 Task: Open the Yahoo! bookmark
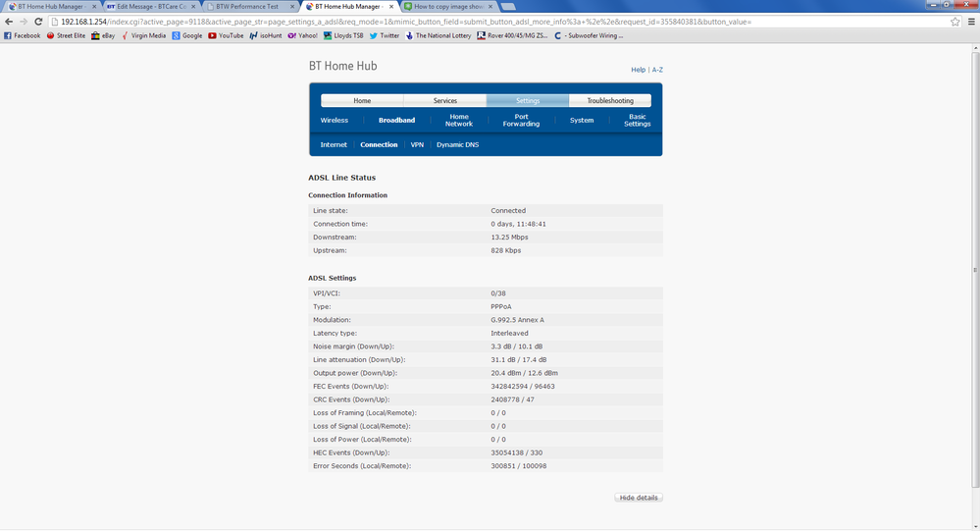coord(302,35)
